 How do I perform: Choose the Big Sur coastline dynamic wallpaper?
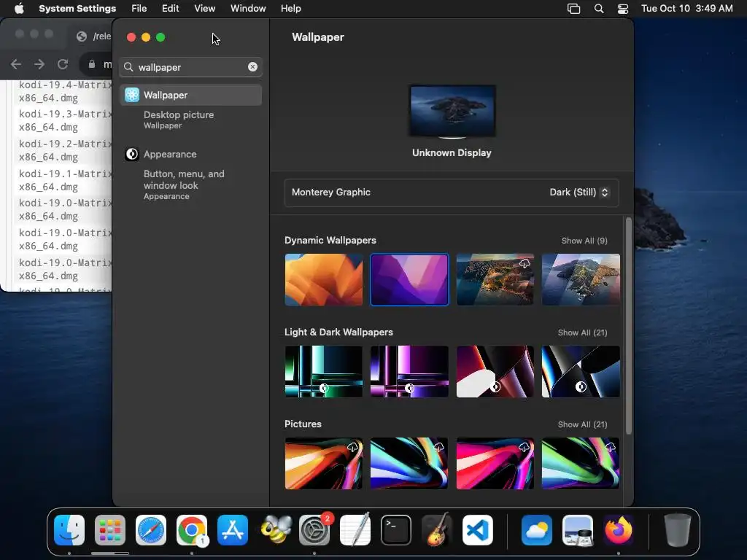[495, 279]
